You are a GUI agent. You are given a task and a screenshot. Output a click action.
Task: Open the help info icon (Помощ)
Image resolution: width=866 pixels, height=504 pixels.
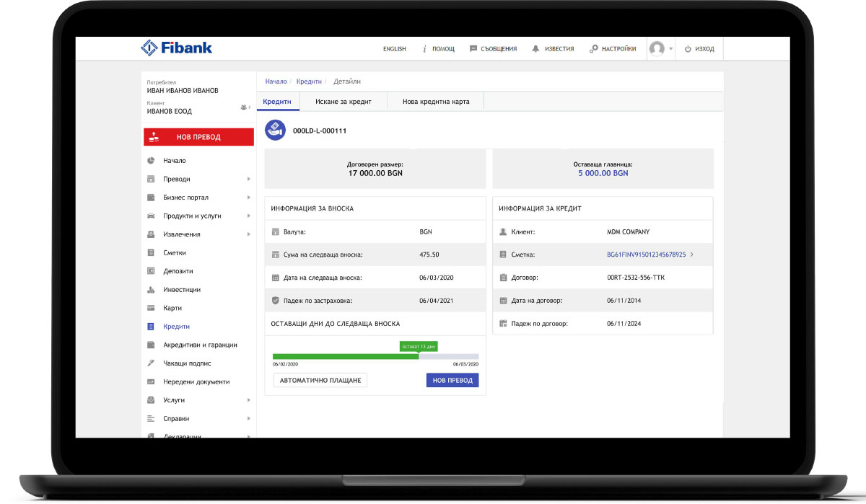425,49
